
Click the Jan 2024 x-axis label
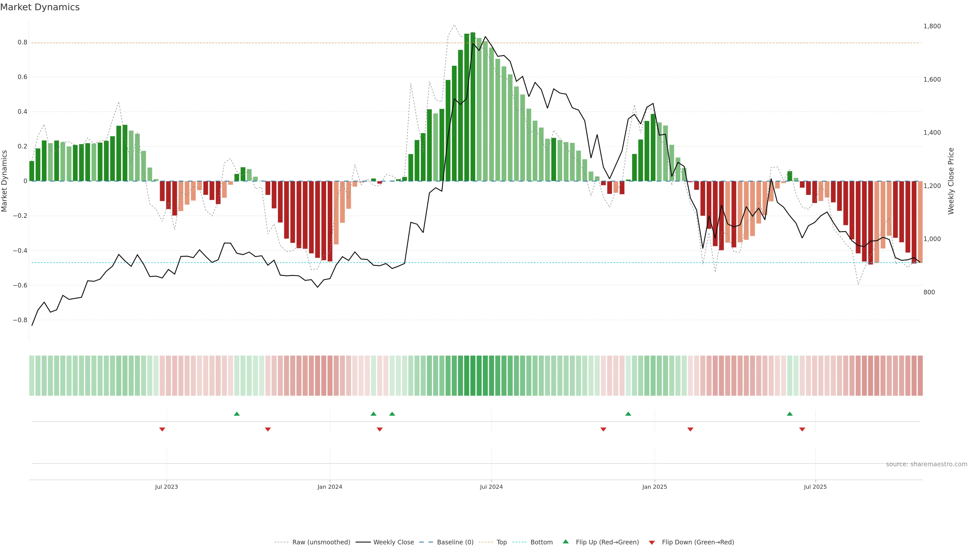coord(330,487)
